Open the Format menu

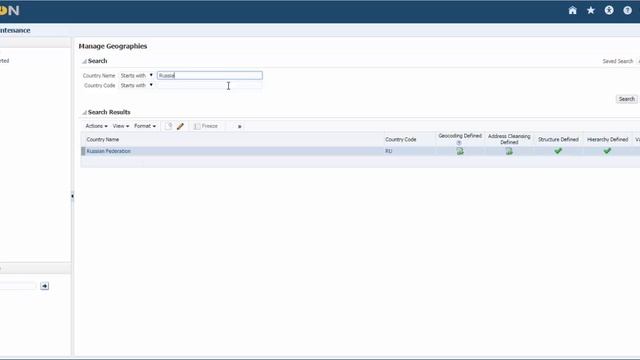coord(145,126)
